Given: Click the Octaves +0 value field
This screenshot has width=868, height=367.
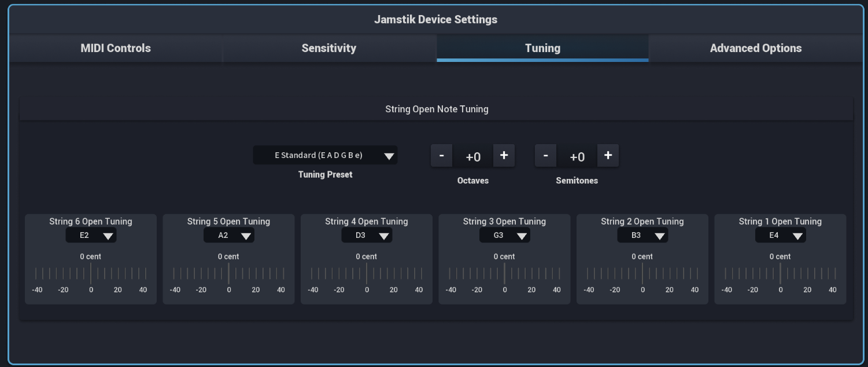Looking at the screenshot, I should 473,156.
